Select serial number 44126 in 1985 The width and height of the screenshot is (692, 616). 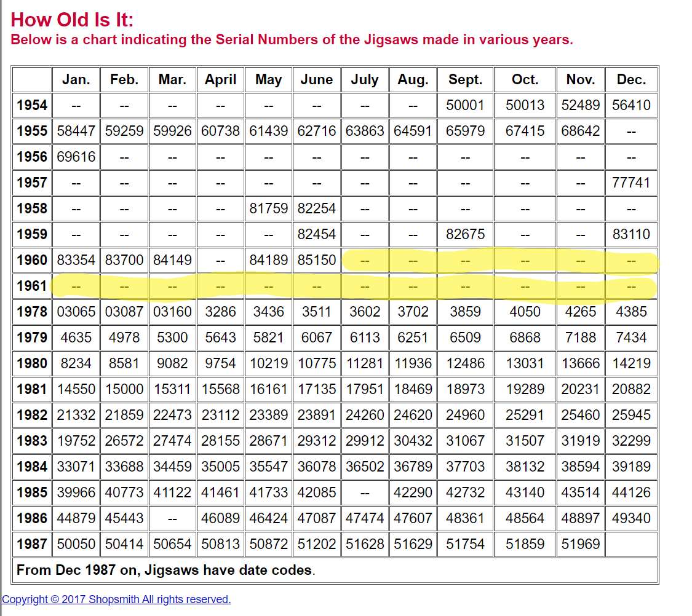(x=631, y=492)
